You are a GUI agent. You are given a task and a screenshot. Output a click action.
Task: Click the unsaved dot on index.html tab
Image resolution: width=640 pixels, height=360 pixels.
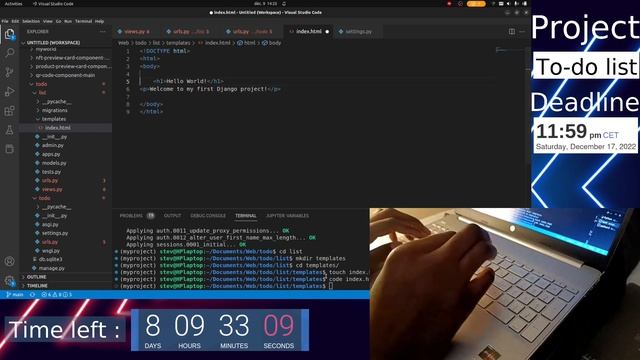327,31
